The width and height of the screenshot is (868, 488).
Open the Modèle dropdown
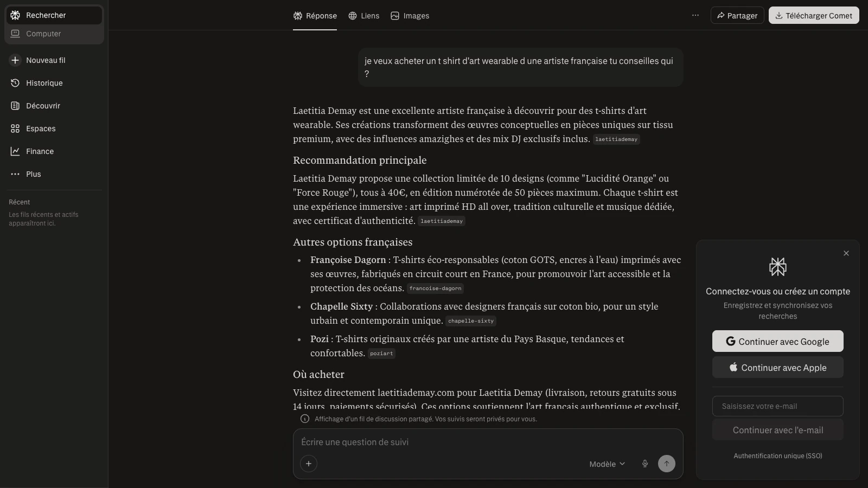point(607,464)
